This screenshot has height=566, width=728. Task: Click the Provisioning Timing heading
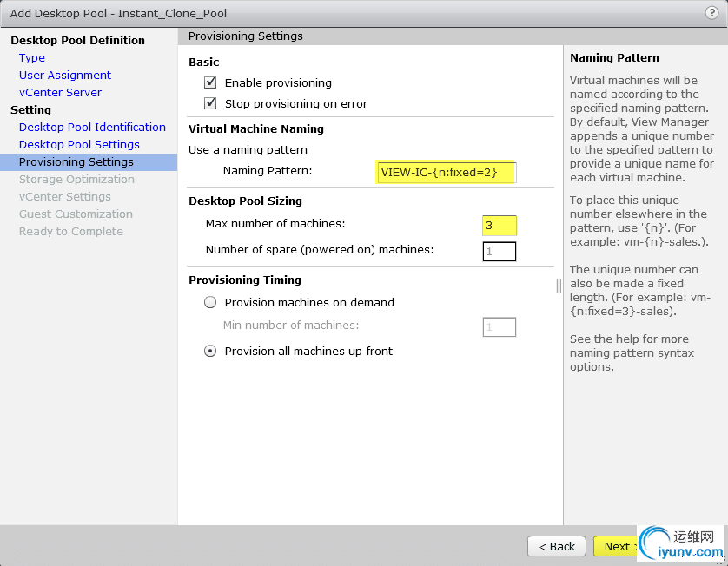[x=245, y=280]
